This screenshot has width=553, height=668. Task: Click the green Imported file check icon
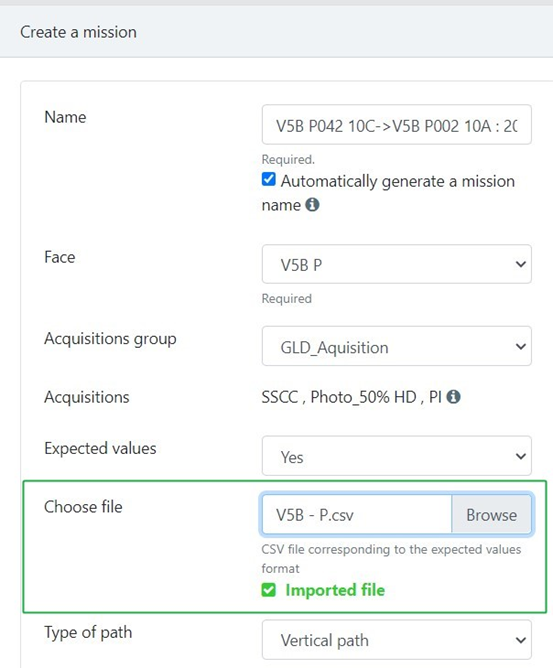tap(268, 590)
